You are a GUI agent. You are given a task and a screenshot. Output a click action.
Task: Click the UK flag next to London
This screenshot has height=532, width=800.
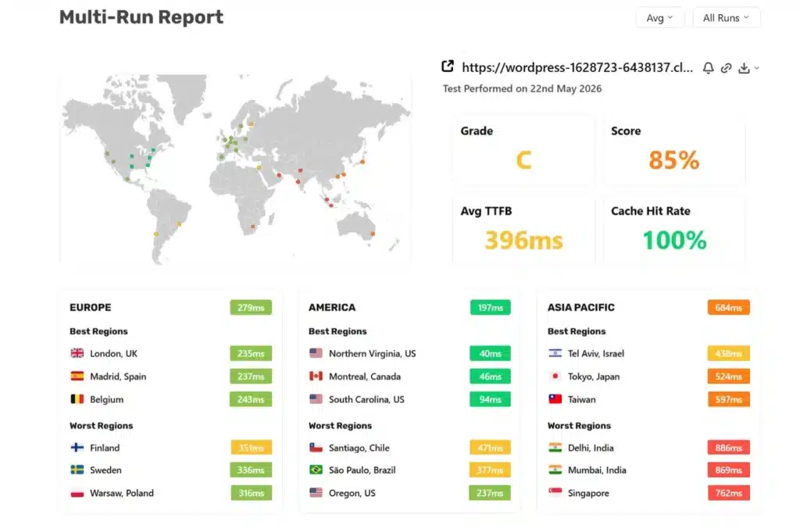(x=77, y=353)
